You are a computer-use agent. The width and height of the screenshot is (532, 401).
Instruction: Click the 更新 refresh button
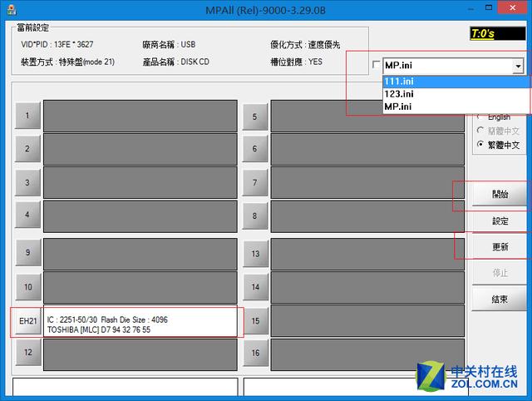tap(500, 248)
